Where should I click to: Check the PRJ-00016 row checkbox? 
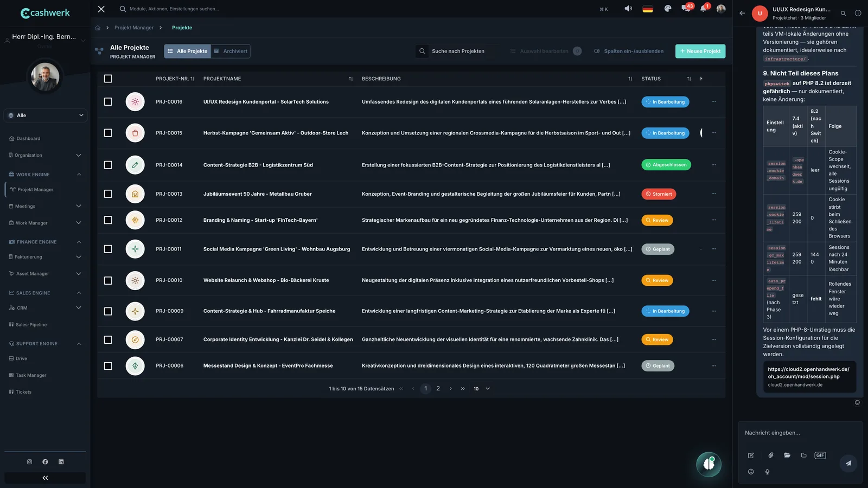[108, 101]
